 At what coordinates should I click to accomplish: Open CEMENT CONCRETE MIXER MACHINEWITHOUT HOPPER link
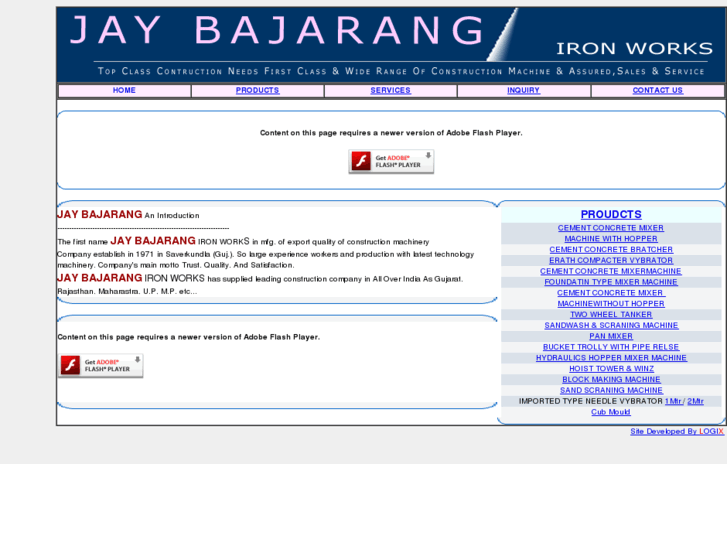[x=611, y=298]
